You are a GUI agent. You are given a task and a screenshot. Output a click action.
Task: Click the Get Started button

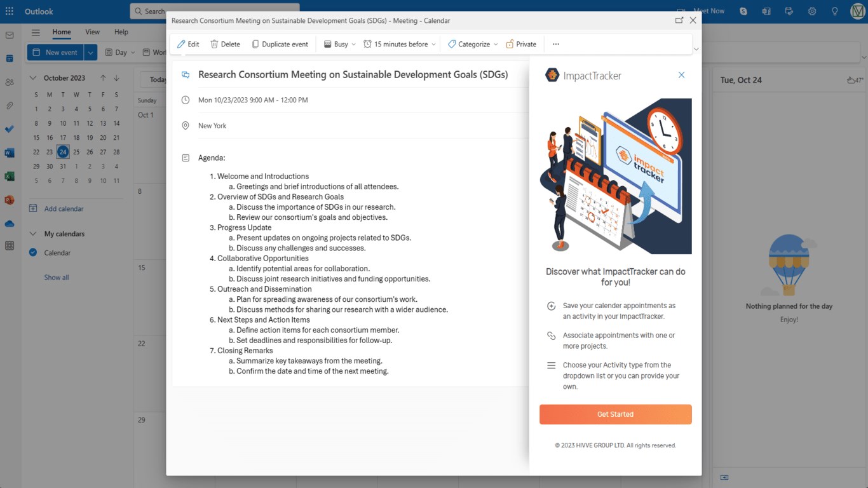tap(616, 414)
